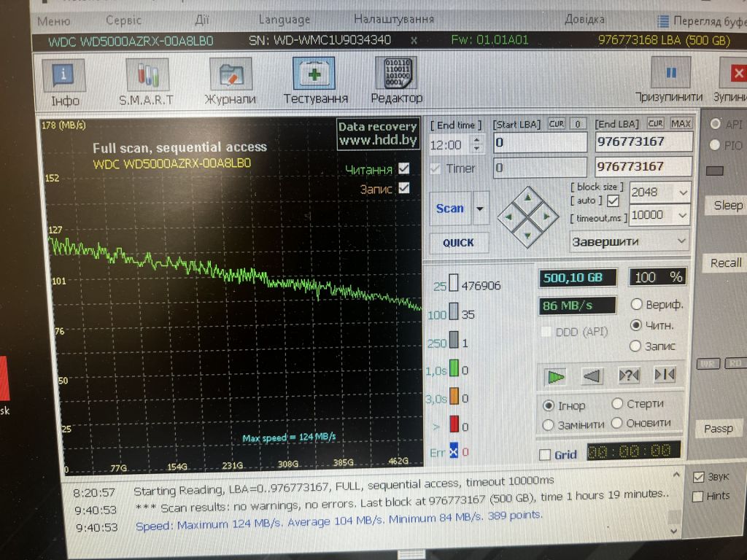Start scan with the green play arrow

click(555, 377)
